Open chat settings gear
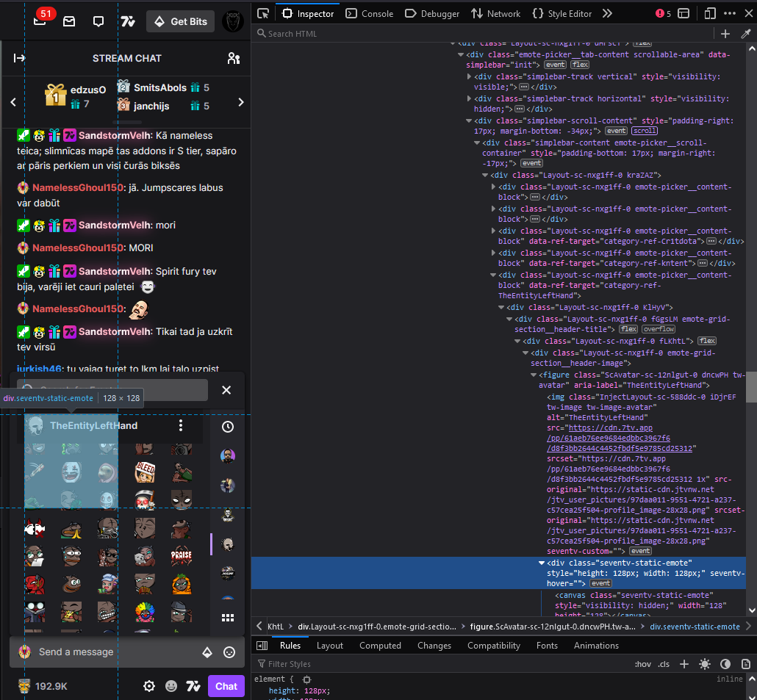 pyautogui.click(x=149, y=686)
